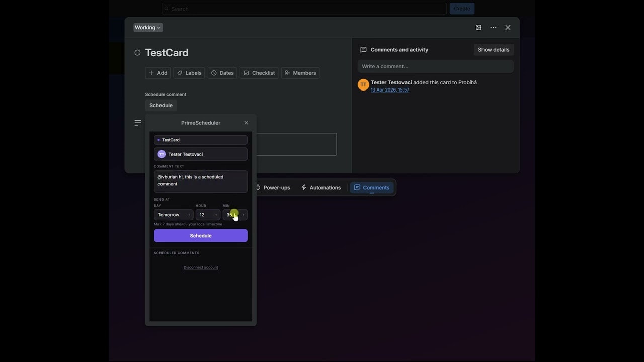Click the description lines icon
The image size is (644, 362).
click(138, 123)
